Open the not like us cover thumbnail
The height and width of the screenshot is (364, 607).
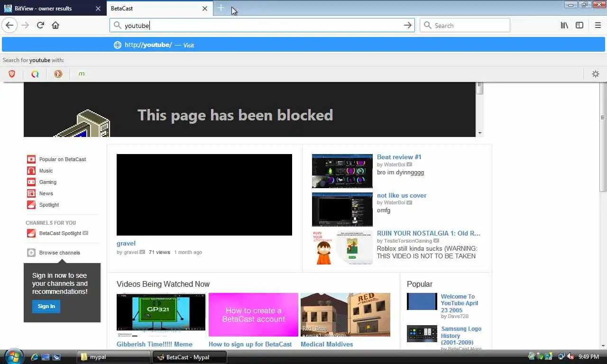(342, 209)
